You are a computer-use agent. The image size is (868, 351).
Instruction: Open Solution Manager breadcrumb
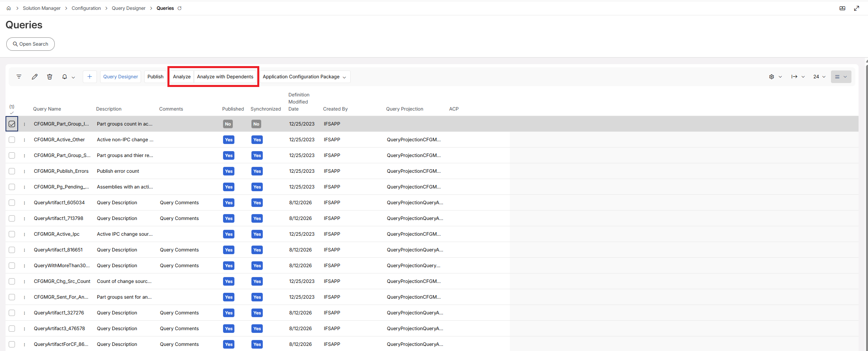click(x=42, y=8)
